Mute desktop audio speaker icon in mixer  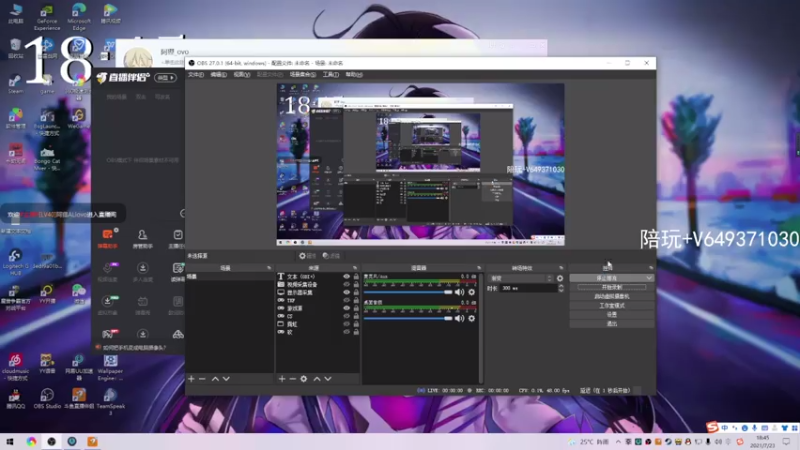(459, 292)
